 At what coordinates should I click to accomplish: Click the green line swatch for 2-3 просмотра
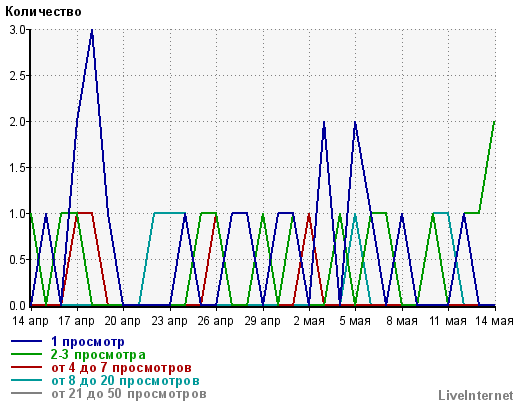(x=27, y=354)
